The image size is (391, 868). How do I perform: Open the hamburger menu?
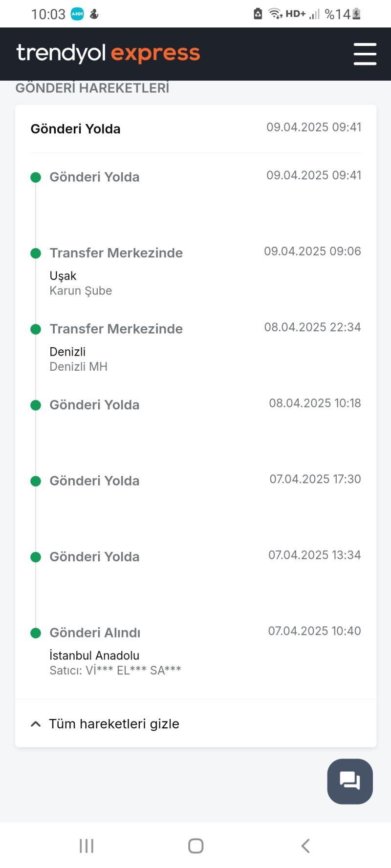(x=365, y=54)
